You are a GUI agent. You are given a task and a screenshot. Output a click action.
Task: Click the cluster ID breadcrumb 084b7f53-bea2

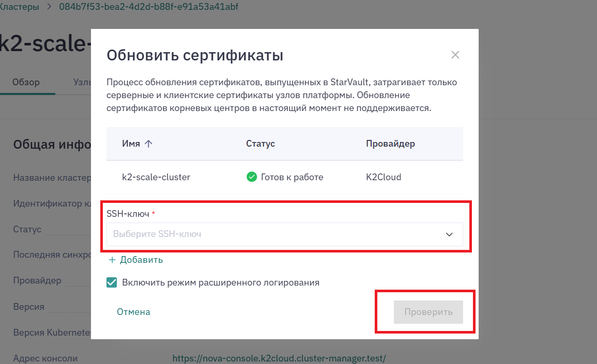[x=149, y=7]
